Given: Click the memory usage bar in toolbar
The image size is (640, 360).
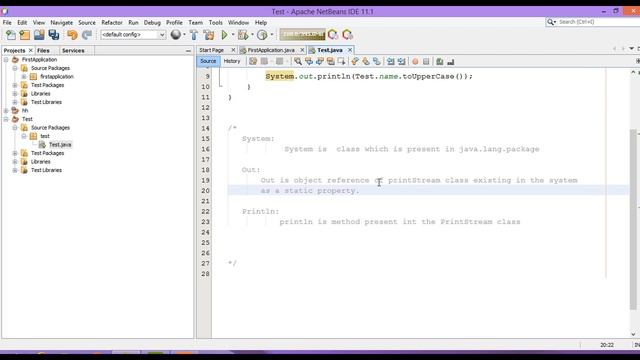Looking at the screenshot, I should click(x=302, y=35).
